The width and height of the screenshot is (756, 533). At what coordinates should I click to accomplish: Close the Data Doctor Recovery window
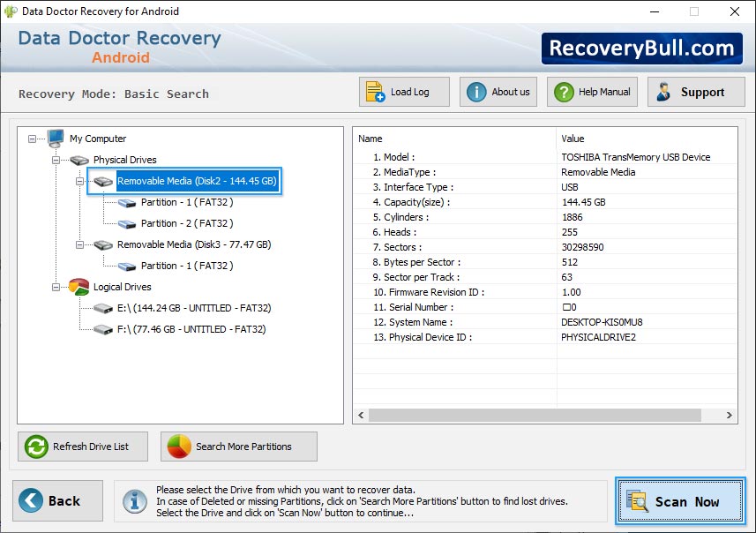click(x=734, y=11)
